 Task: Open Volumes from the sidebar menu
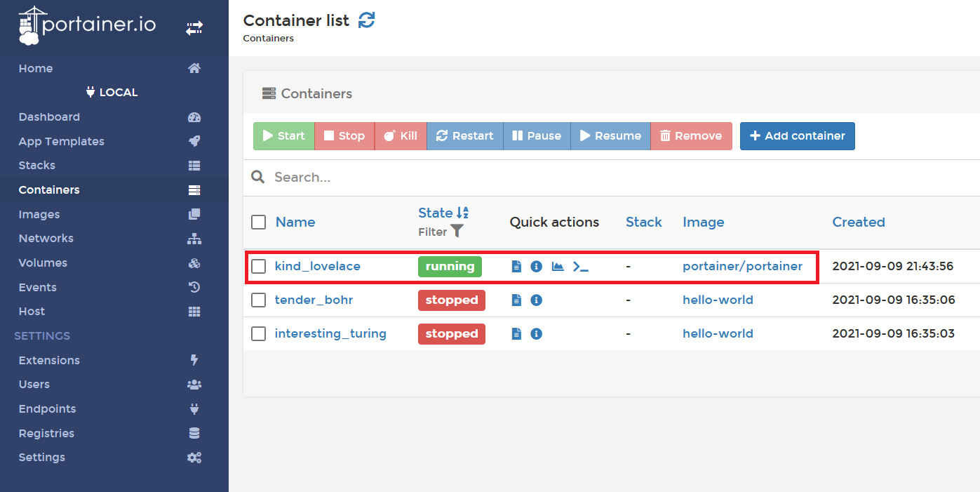click(43, 262)
